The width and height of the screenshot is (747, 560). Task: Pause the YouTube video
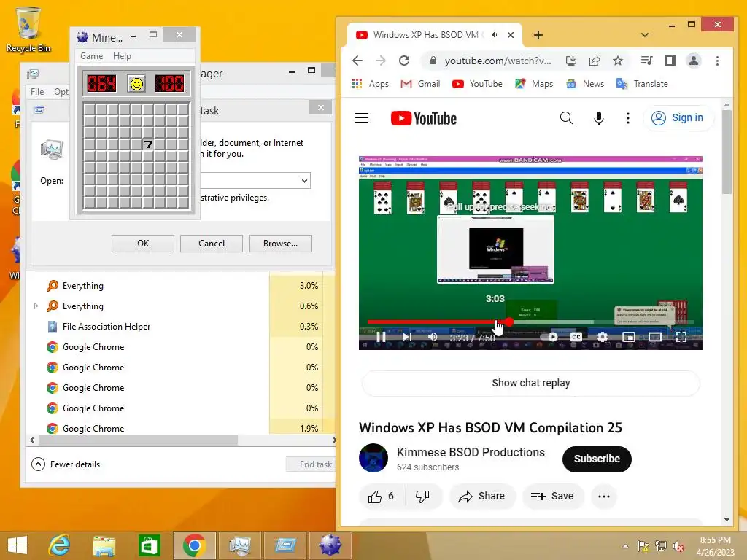point(381,337)
